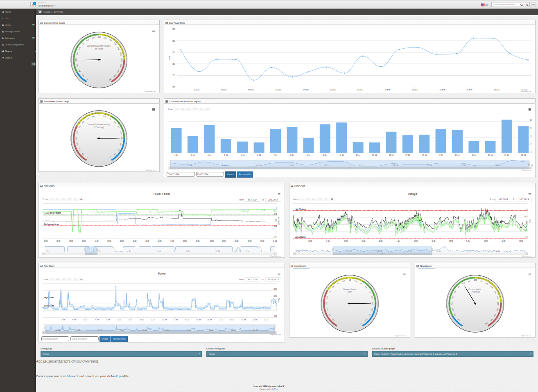Click the 01-07-2014 start date field

tap(181, 174)
